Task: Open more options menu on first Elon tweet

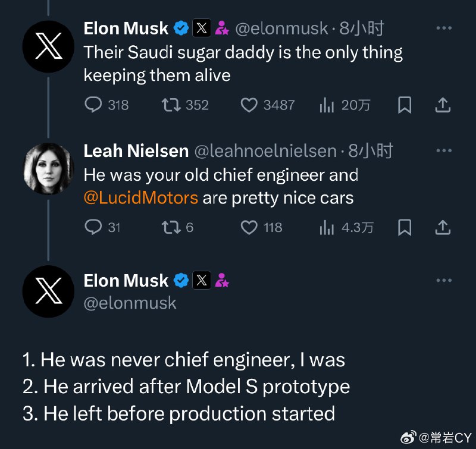Action: click(x=444, y=28)
